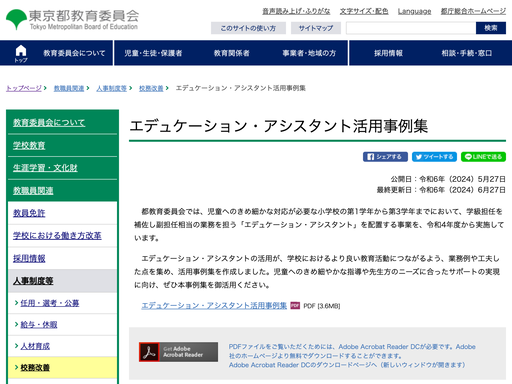Open 音声読み上げ・ふりがな link
The height and width of the screenshot is (384, 512).
[296, 11]
